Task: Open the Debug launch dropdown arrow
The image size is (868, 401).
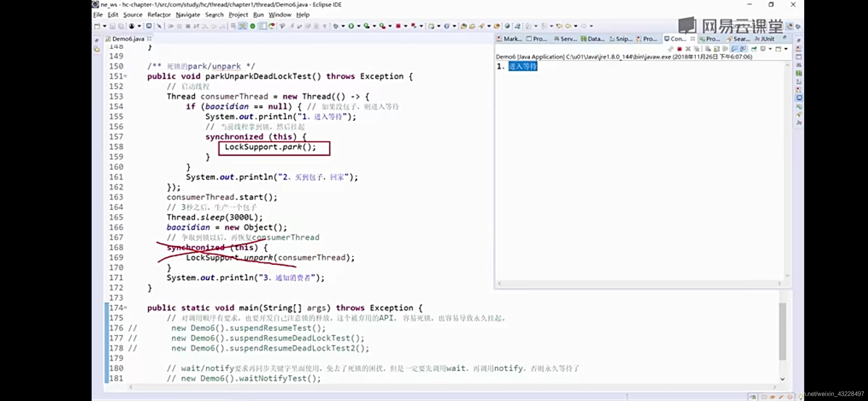Action: click(x=343, y=26)
